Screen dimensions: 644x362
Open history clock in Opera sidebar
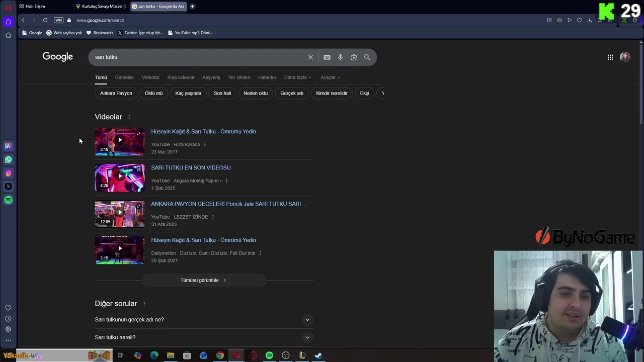coord(8,319)
